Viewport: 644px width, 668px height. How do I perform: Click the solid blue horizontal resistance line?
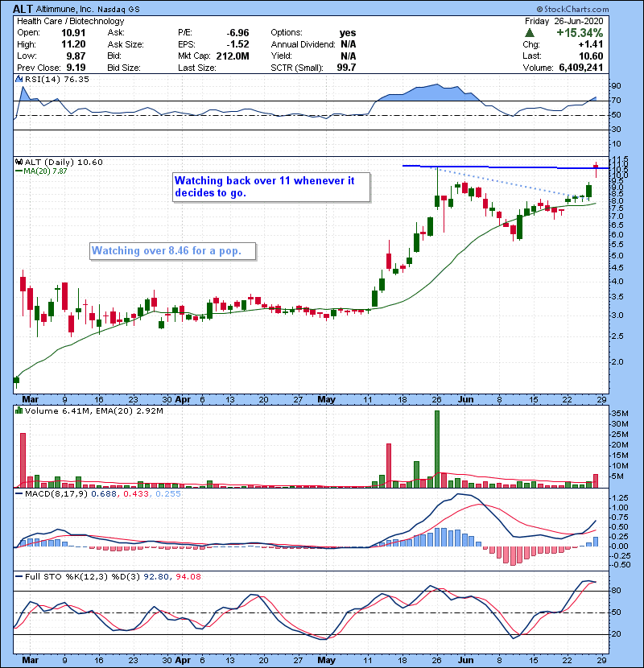pos(505,167)
